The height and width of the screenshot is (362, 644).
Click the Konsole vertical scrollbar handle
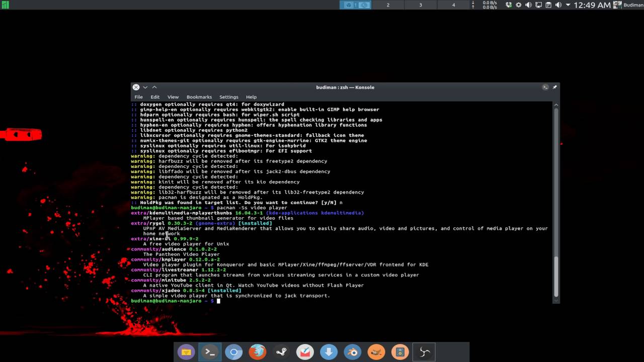(x=556, y=277)
